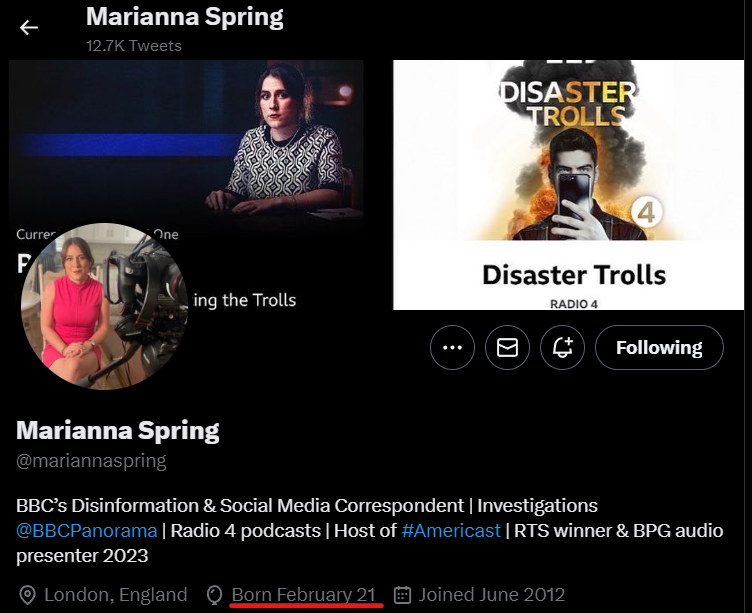Click the 12.7K Tweets count

tap(134, 46)
